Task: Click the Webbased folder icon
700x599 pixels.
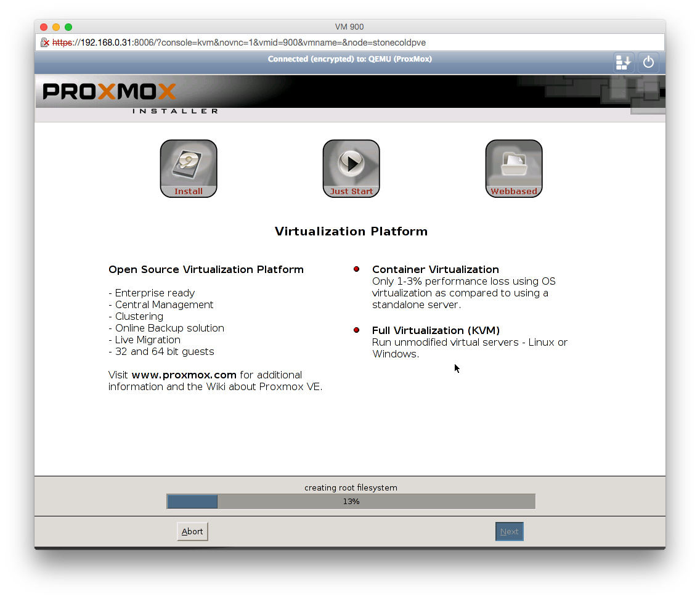Action: 514,168
